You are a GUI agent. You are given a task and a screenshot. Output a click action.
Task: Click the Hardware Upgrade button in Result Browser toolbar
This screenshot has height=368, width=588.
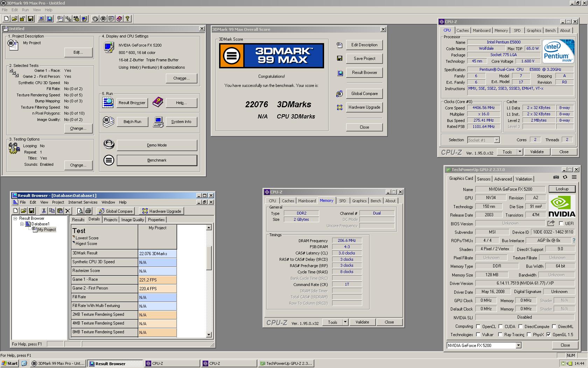pyautogui.click(x=161, y=211)
